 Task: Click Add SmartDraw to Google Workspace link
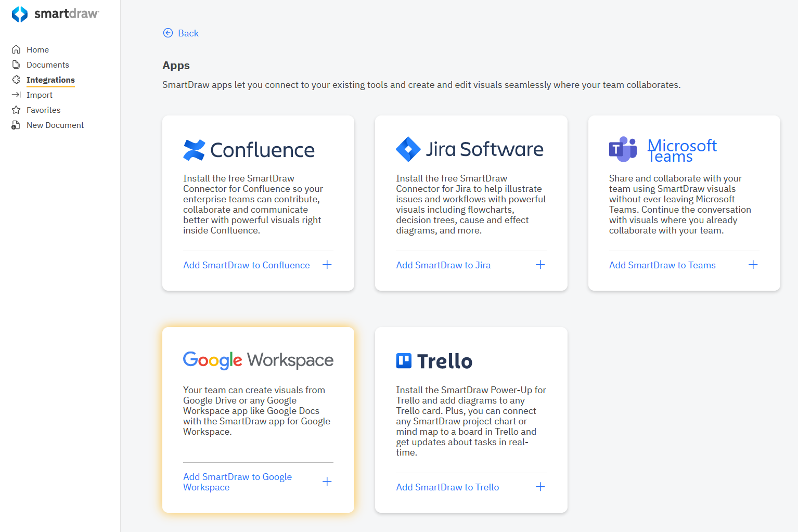point(237,482)
